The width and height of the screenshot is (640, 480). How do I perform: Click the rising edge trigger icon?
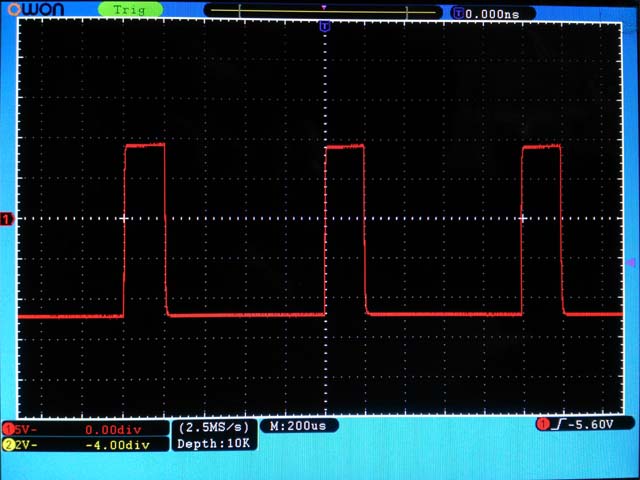point(558,425)
